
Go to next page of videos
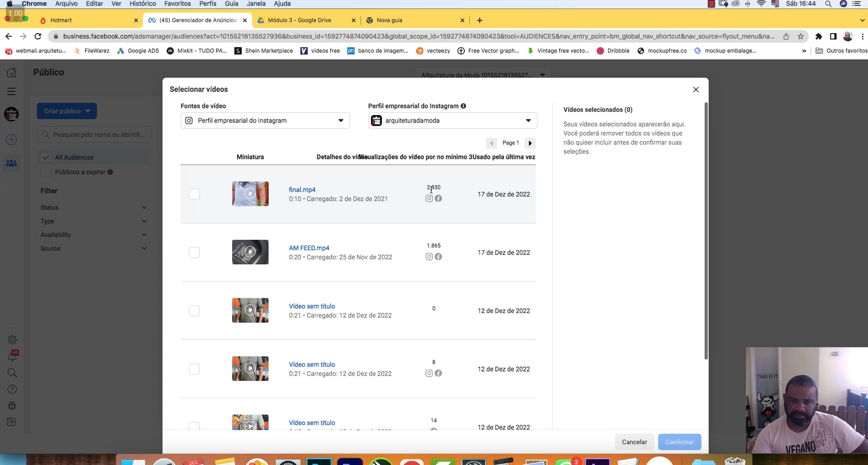pyautogui.click(x=530, y=143)
